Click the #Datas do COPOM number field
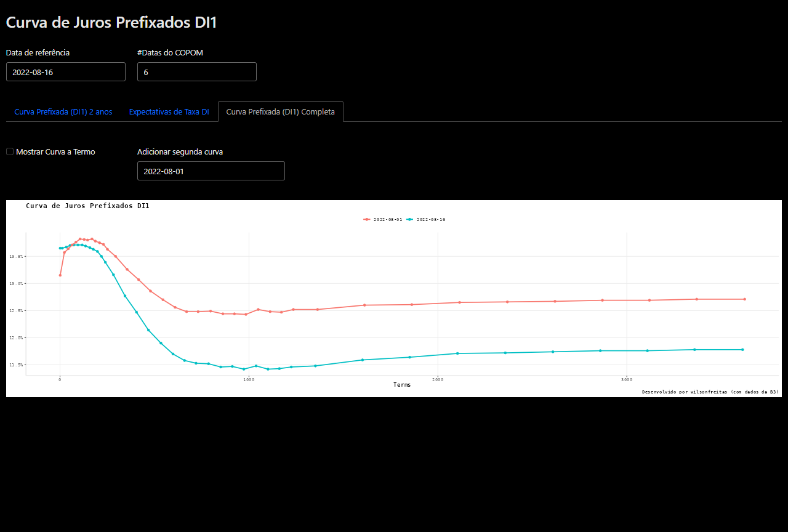This screenshot has height=532, width=788. 197,72
